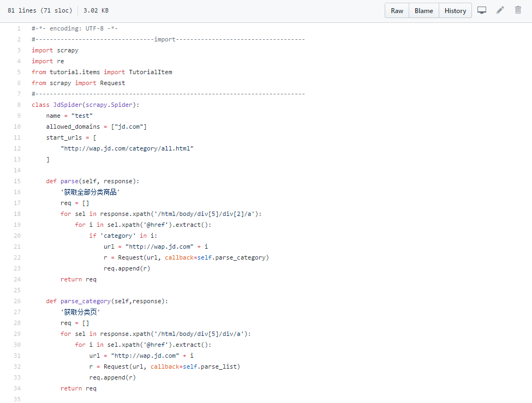Click the "http://wap.jd.com/category/all.html" string
532x403 pixels.
(127, 148)
